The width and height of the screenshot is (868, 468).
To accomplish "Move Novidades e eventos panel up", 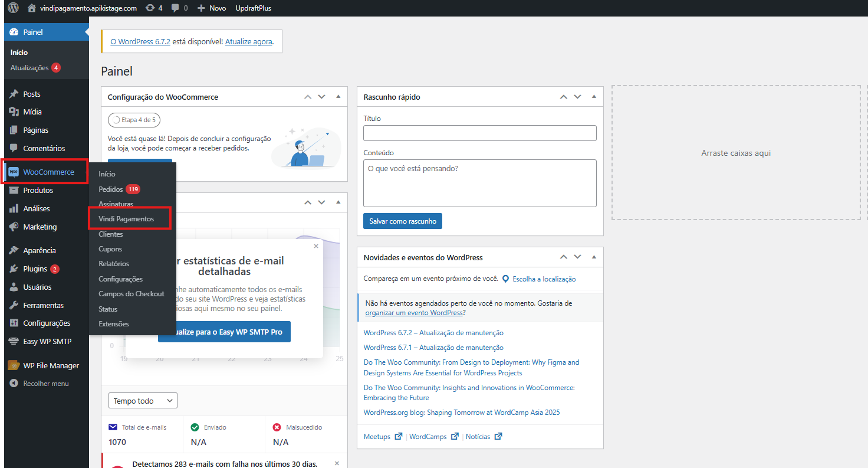I will tap(563, 257).
